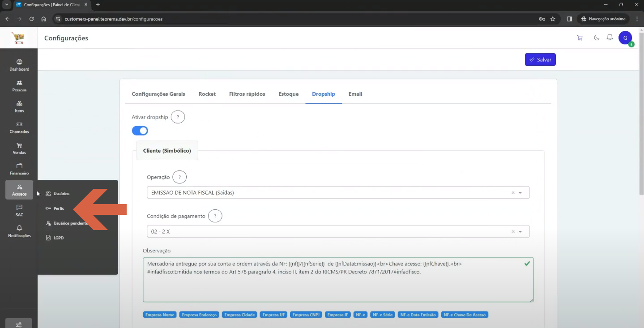Open the Dashboard sidebar item
The height and width of the screenshot is (328, 644).
(19, 65)
